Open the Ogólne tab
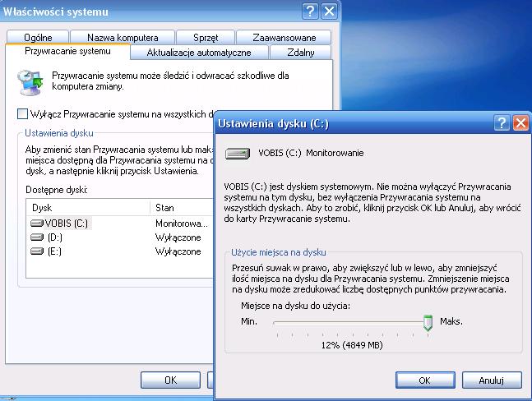 38,37
